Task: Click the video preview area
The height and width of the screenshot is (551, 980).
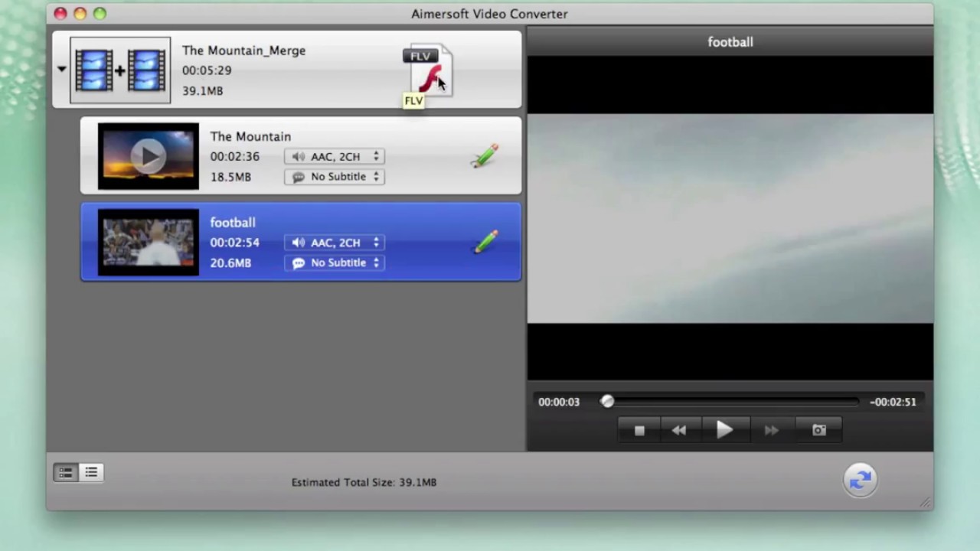Action: 730,218
